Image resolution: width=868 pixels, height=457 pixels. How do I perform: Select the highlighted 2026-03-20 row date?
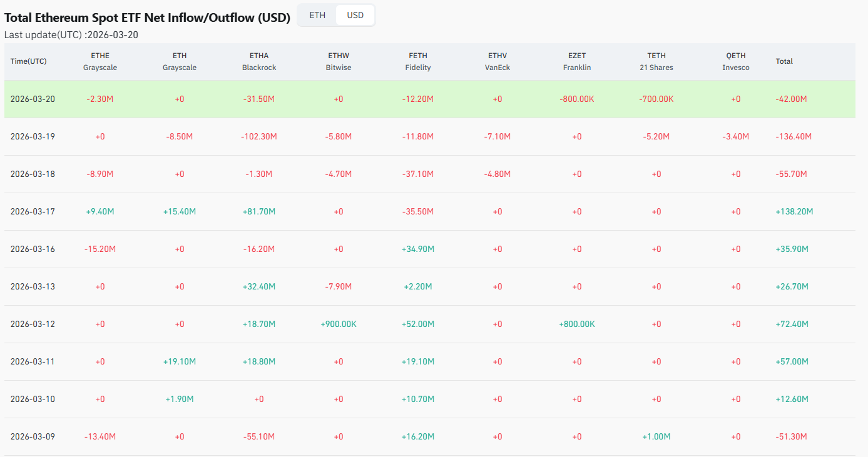tap(33, 99)
